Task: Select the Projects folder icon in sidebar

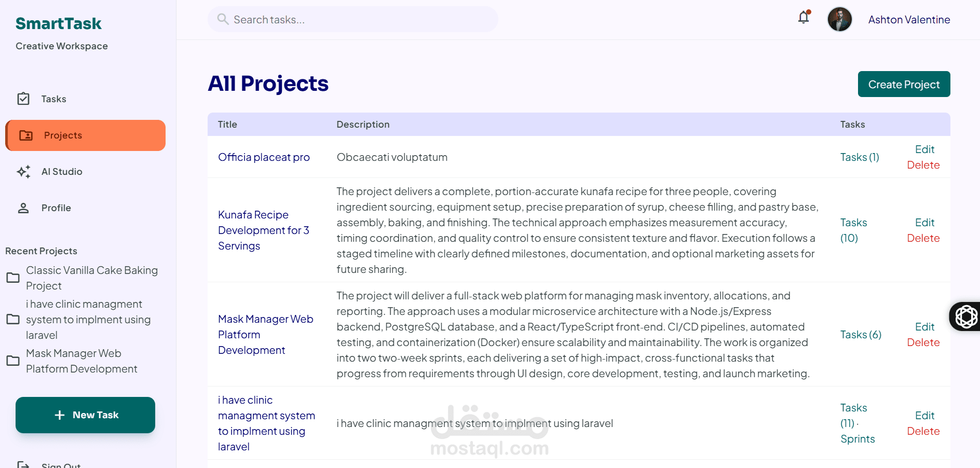Action: (26, 135)
